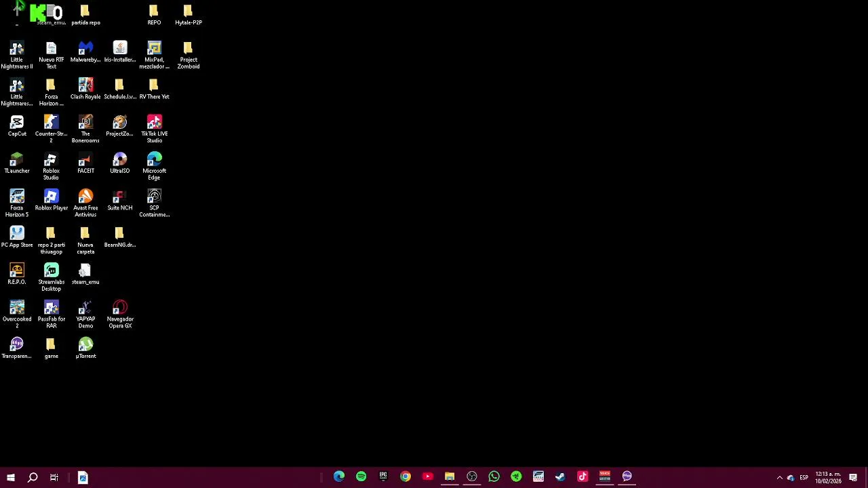Select the µTorrent desktop shortcut

85,348
